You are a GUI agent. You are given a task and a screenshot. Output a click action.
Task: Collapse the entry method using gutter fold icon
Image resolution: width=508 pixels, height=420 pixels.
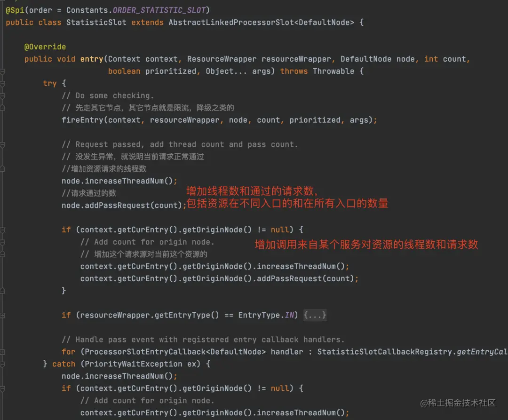coord(2,71)
